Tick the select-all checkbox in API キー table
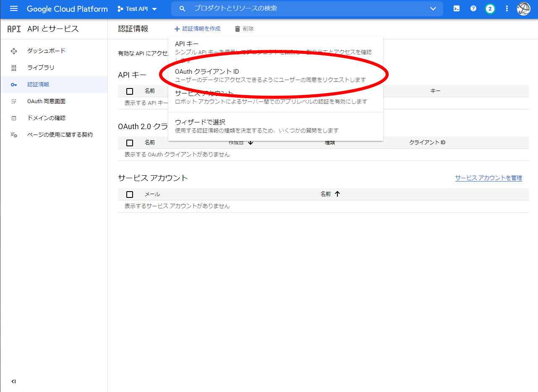Viewport: 538px width, 392px height. 130,91
